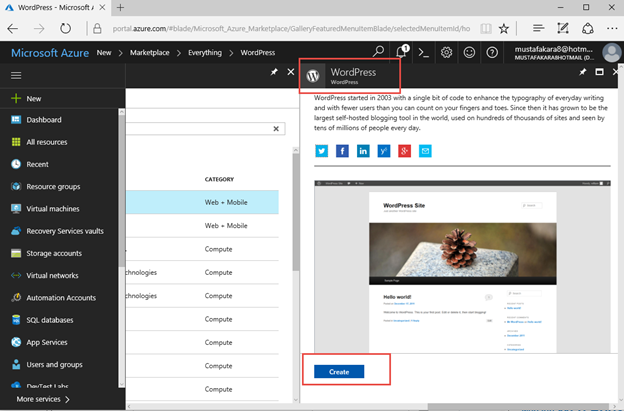Maximize the WordPress blade

[599, 72]
